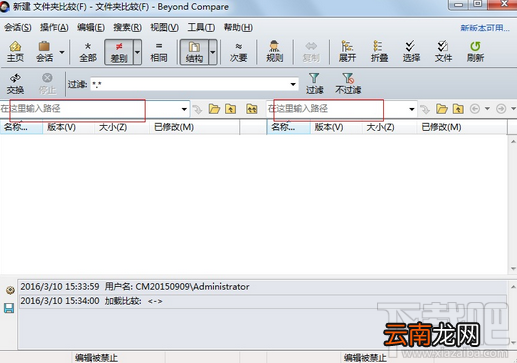Select log entry 加载比较 <->

pyautogui.click(x=263, y=301)
